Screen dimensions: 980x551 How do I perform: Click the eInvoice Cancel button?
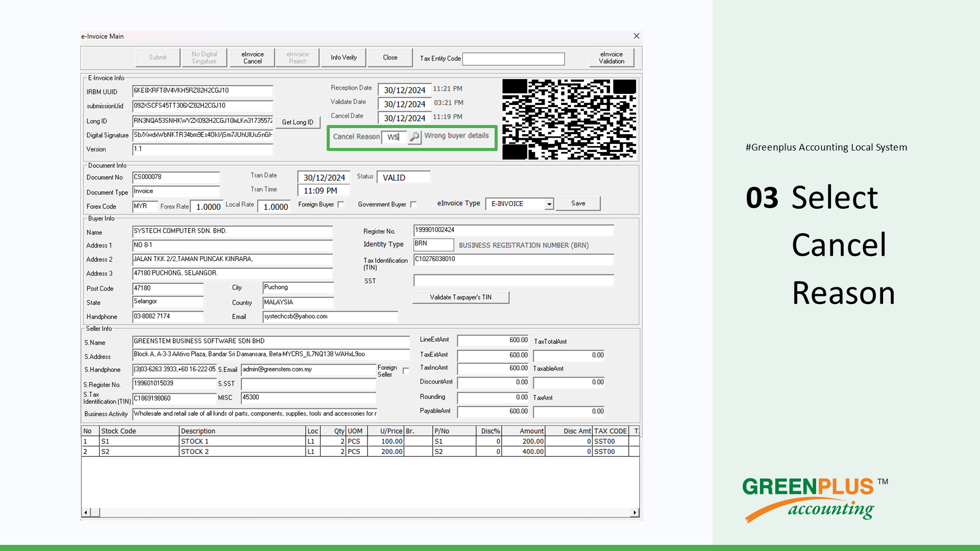pos(252,58)
